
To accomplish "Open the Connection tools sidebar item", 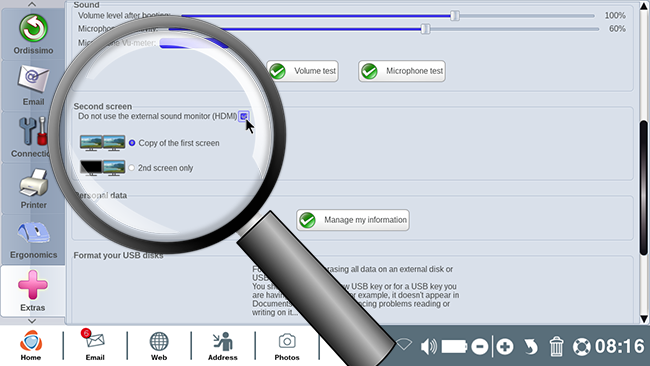I will coord(33,137).
